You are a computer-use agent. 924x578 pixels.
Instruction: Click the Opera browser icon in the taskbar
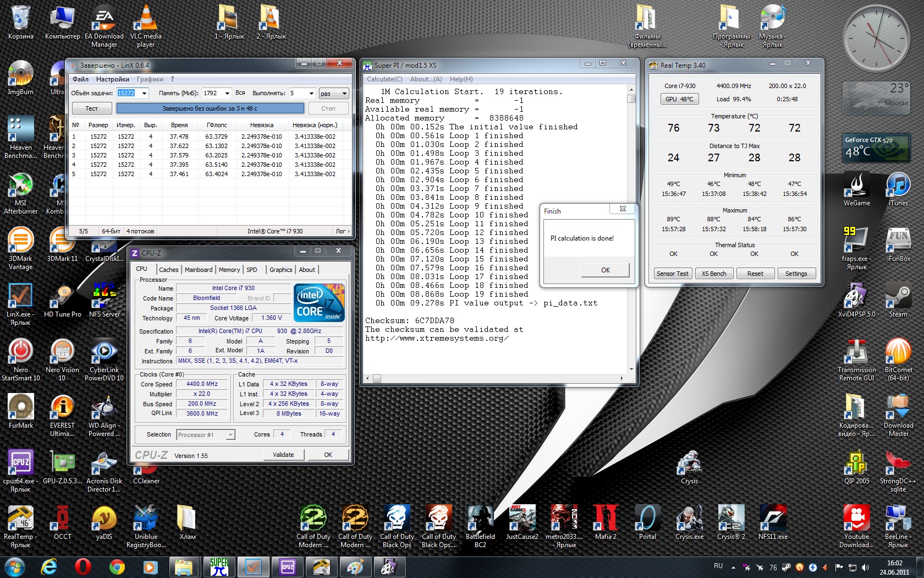pyautogui.click(x=82, y=566)
